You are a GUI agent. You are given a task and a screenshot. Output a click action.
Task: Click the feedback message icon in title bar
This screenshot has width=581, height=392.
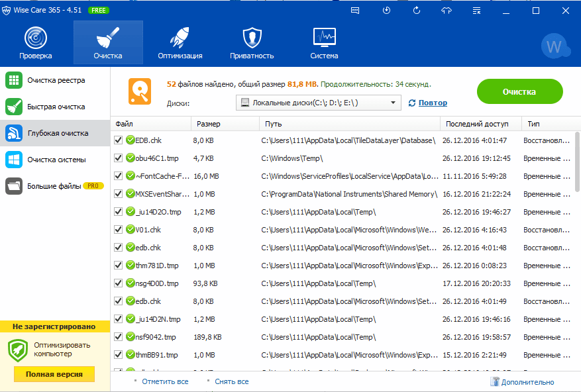pyautogui.click(x=356, y=11)
